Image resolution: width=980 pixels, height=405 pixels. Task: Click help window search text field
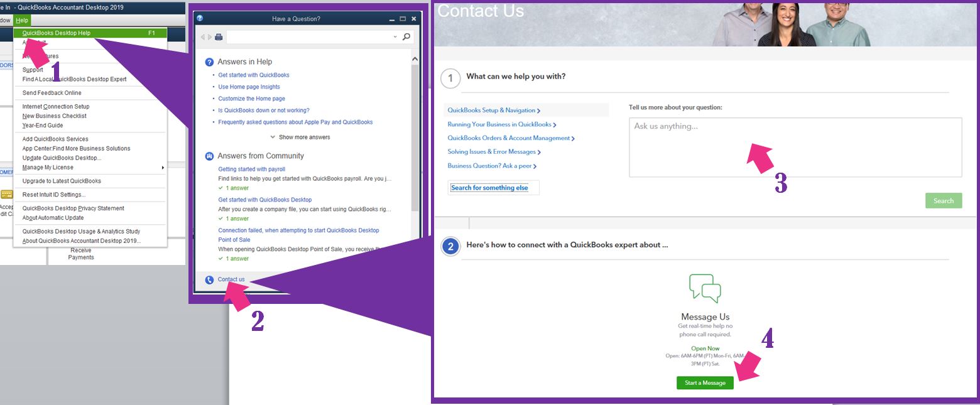click(x=309, y=37)
